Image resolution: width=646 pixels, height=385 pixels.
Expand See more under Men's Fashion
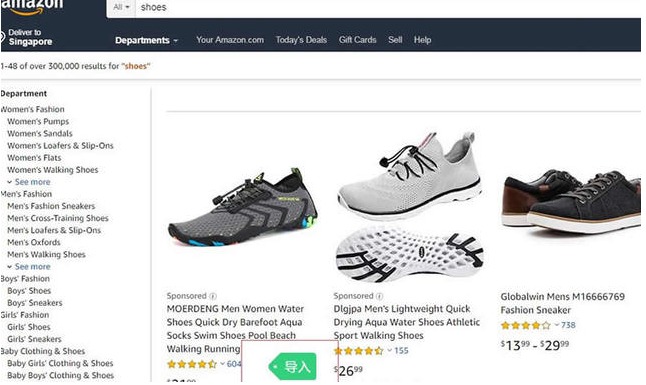pos(29,267)
